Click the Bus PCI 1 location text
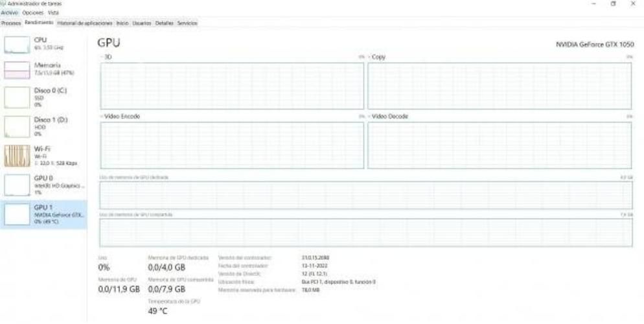Screen dimensions: 644x324 coord(338,282)
